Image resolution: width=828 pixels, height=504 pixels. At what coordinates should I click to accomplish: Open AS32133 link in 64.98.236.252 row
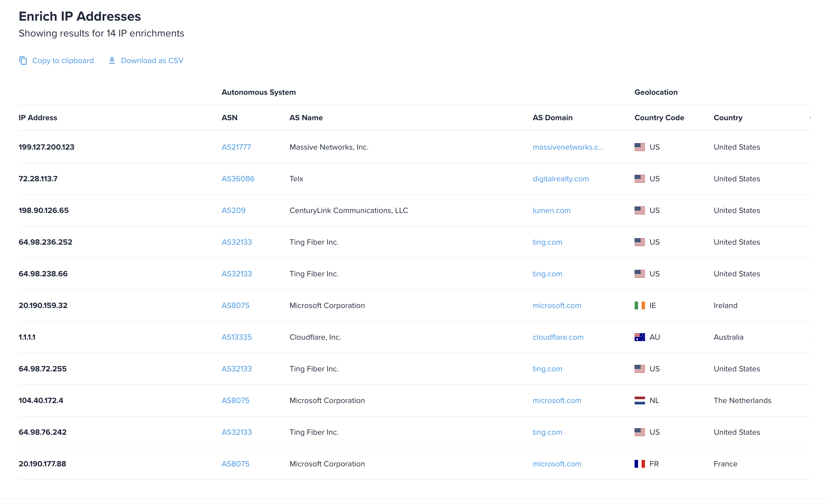point(237,242)
